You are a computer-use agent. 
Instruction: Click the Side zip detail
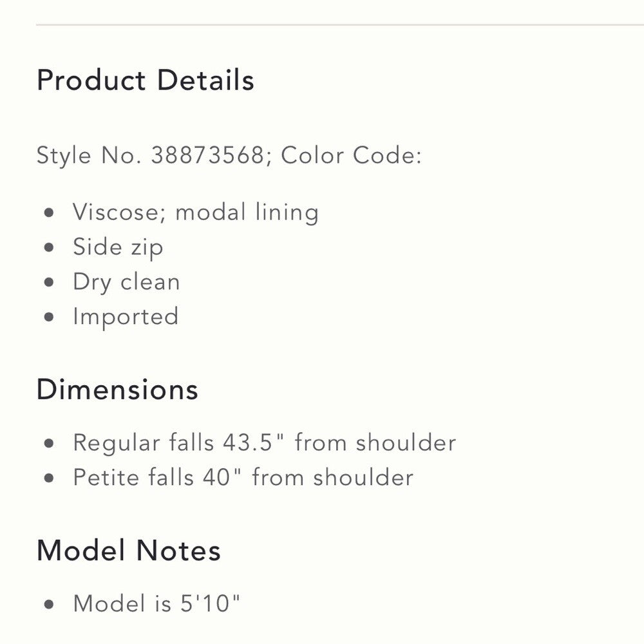pos(118,247)
